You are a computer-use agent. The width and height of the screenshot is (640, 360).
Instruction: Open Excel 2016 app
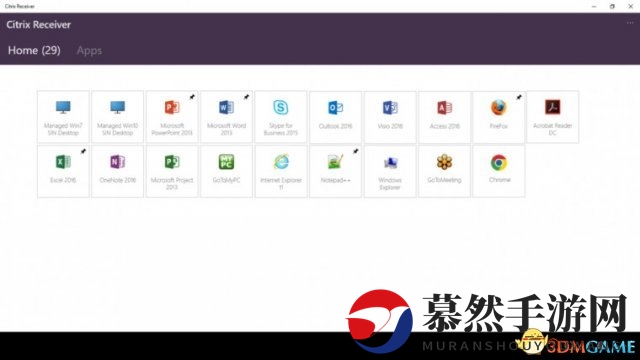(x=63, y=171)
